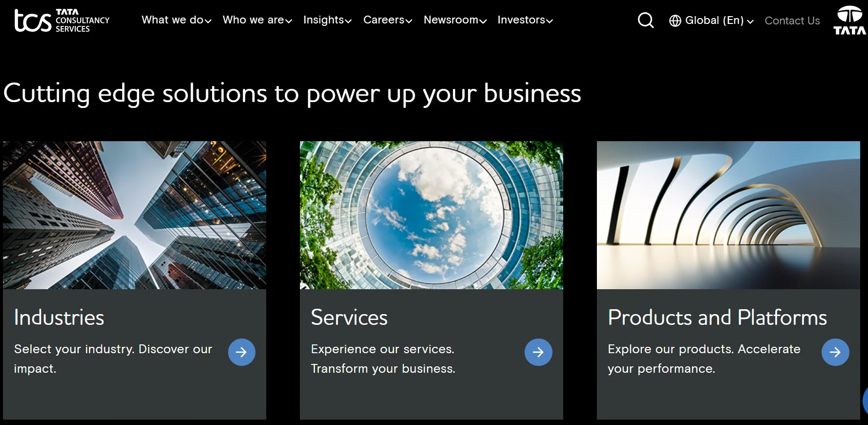Click the globe icon beside Global (En)
Screen dimensions: 868x425
pos(675,21)
